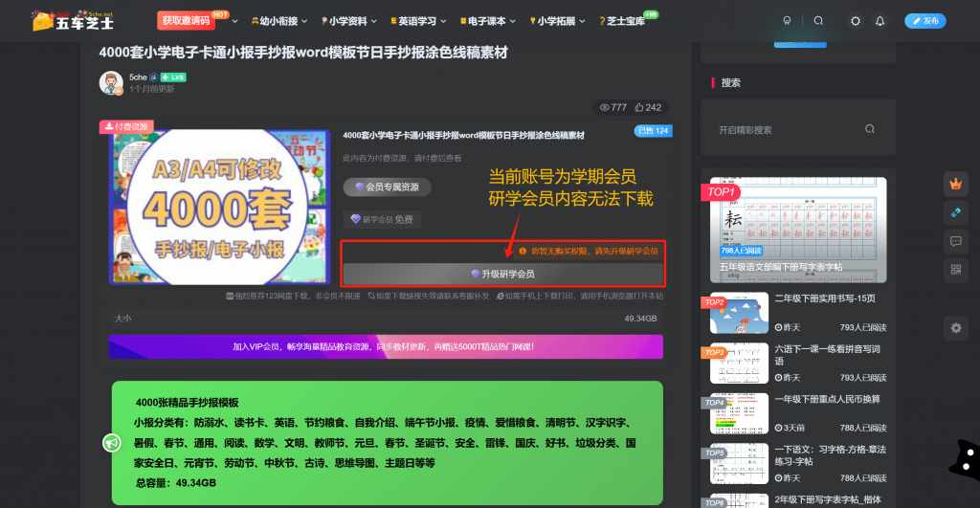This screenshot has height=508, width=980.
Task: Open the header search magnifier icon
Action: coord(818,21)
